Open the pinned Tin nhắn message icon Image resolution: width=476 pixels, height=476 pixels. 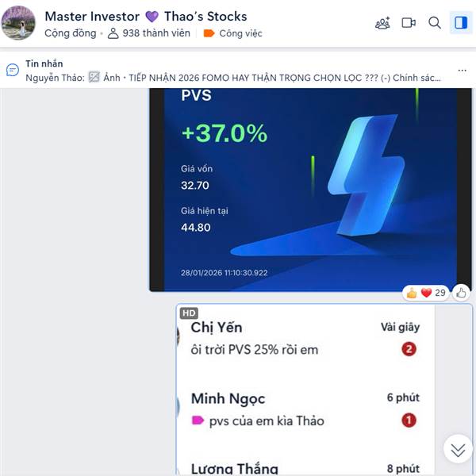click(x=13, y=70)
